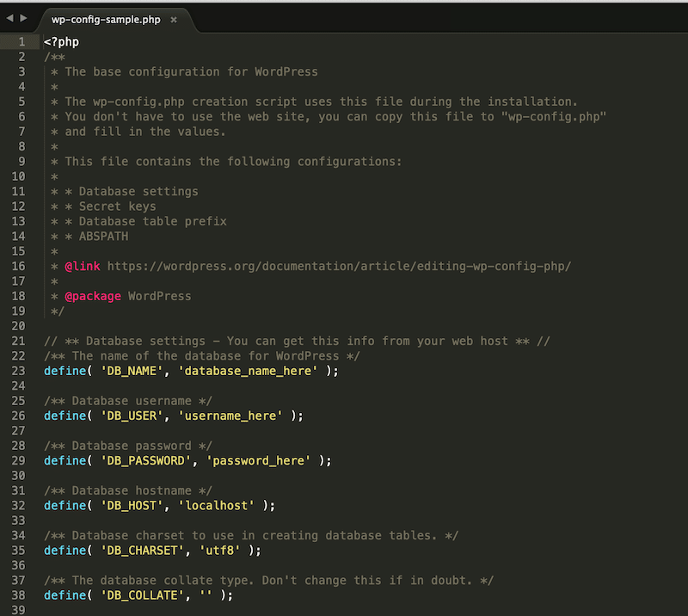Image resolution: width=688 pixels, height=616 pixels.
Task: Click the 'The database collate type' comment
Action: [x=268, y=581]
